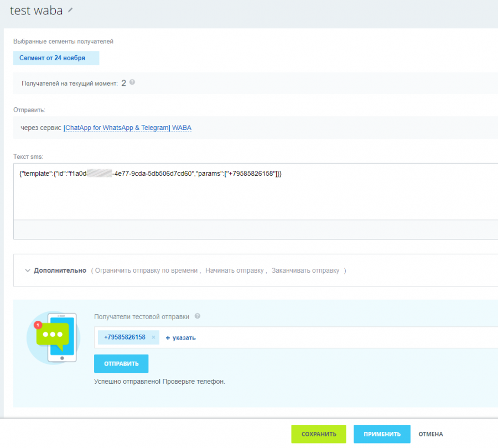Open Заканчивать отправку option
The image size is (498, 448).
[305, 270]
